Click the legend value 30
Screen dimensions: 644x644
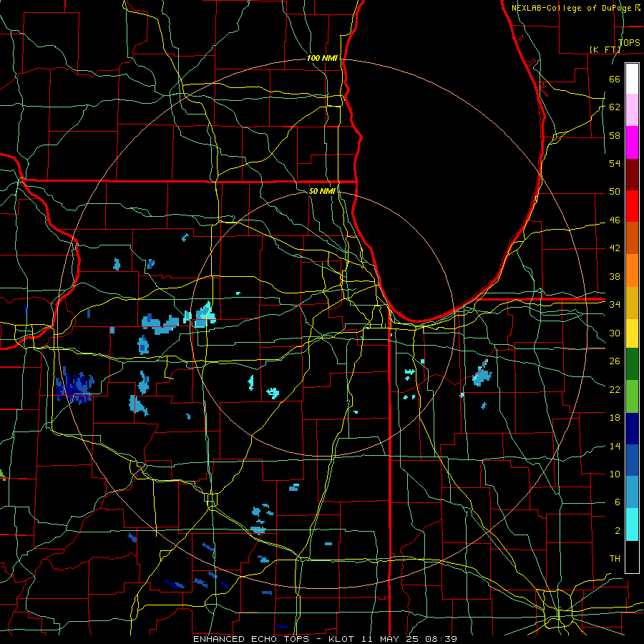[x=615, y=333]
